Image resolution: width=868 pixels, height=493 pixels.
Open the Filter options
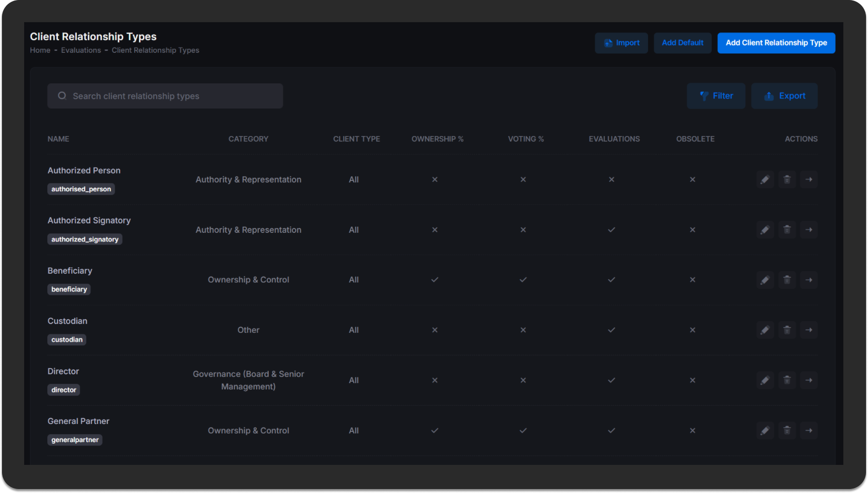point(716,96)
